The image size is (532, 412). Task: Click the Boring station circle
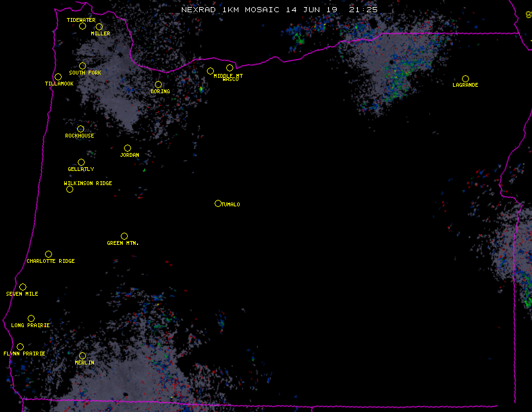pos(158,84)
